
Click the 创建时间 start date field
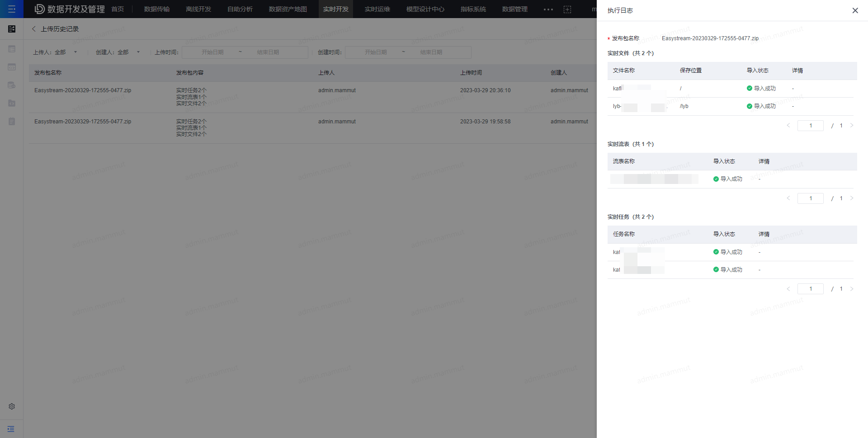click(x=376, y=52)
